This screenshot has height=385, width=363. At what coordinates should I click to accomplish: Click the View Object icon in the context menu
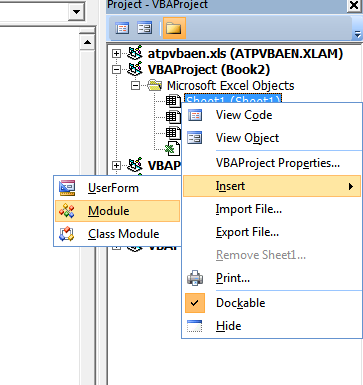click(195, 138)
